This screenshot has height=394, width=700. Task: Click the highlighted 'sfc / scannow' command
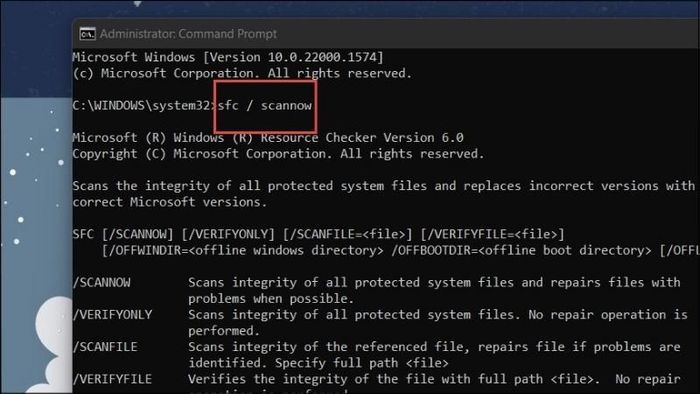coord(265,106)
